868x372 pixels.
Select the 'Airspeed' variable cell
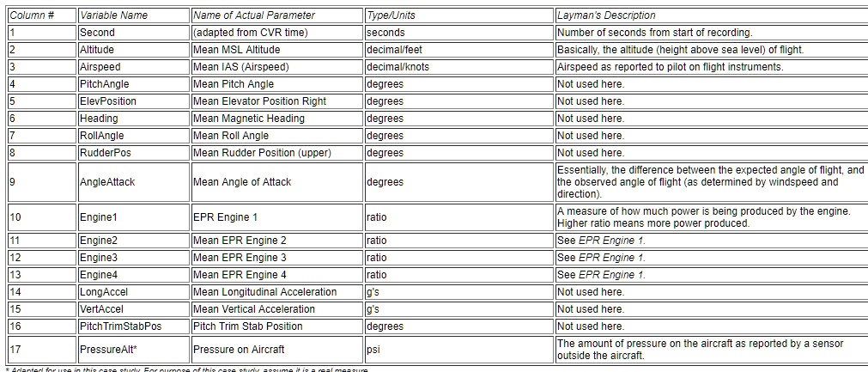tap(134, 67)
